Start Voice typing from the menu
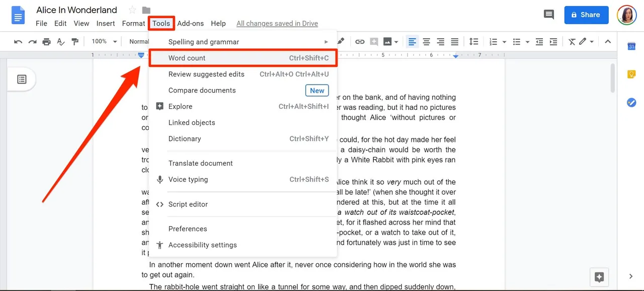Viewport: 644px width, 291px height. pos(243,179)
